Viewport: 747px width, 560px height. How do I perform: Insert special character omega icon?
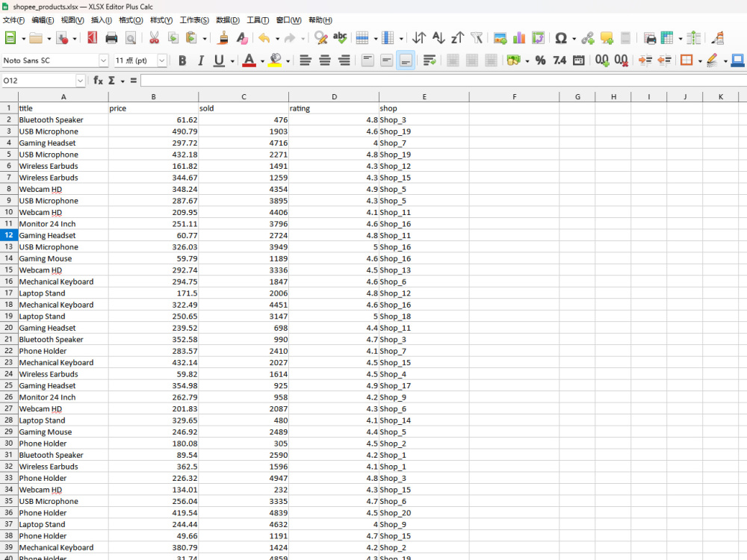coord(561,37)
